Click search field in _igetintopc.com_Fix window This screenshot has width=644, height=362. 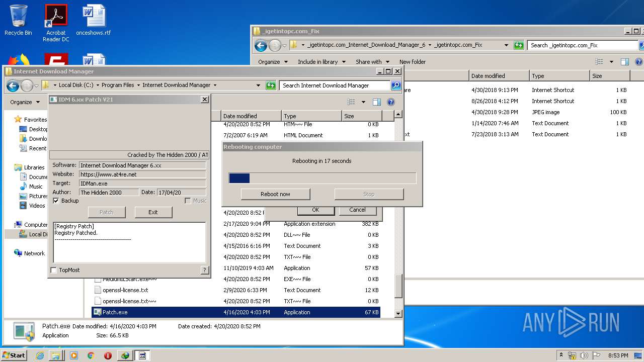click(x=583, y=45)
